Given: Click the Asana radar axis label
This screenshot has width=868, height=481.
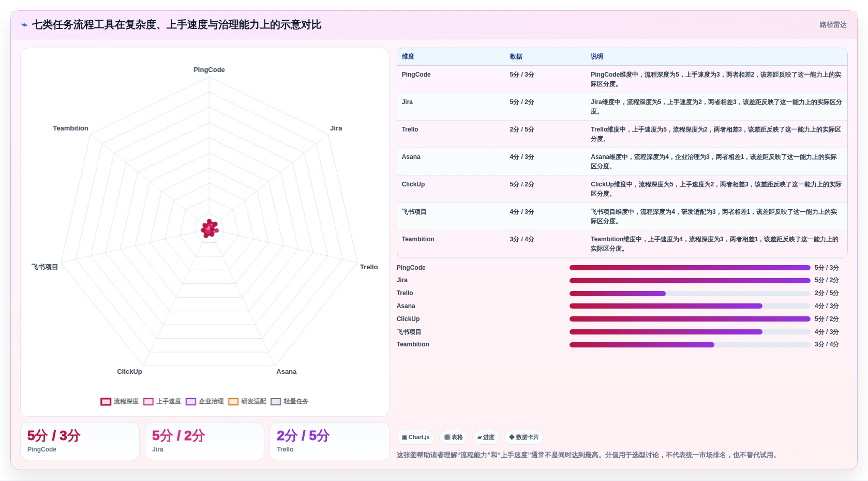Looking at the screenshot, I should point(286,372).
